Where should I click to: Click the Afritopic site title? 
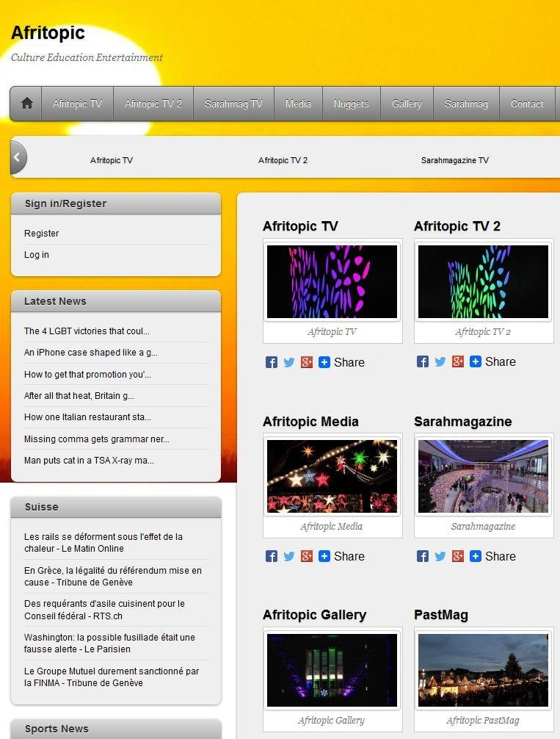[x=48, y=32]
